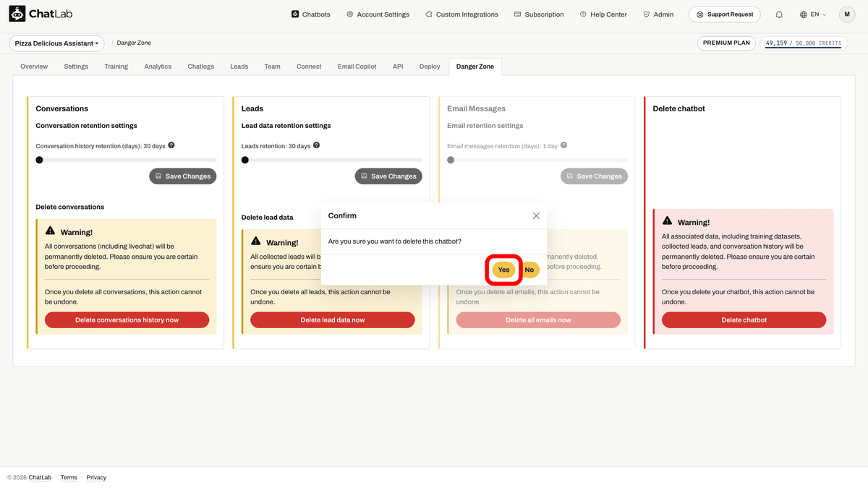Open the Admin section
The image size is (868, 488).
tap(658, 14)
